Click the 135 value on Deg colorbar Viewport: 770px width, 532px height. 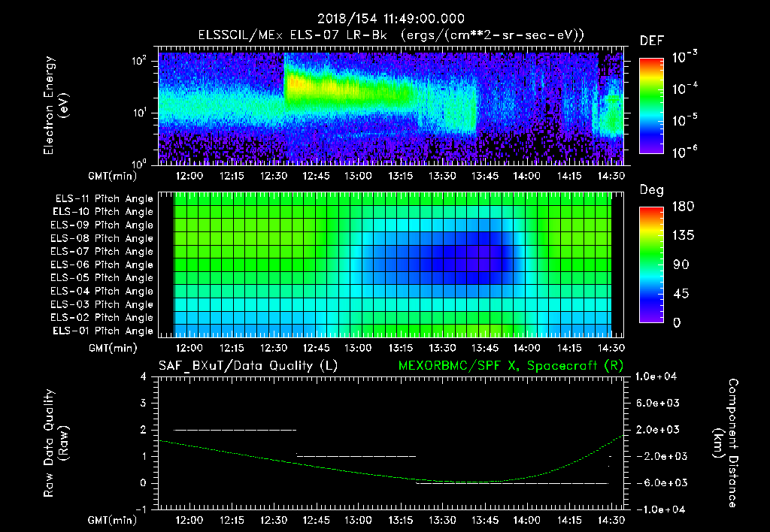pos(683,236)
